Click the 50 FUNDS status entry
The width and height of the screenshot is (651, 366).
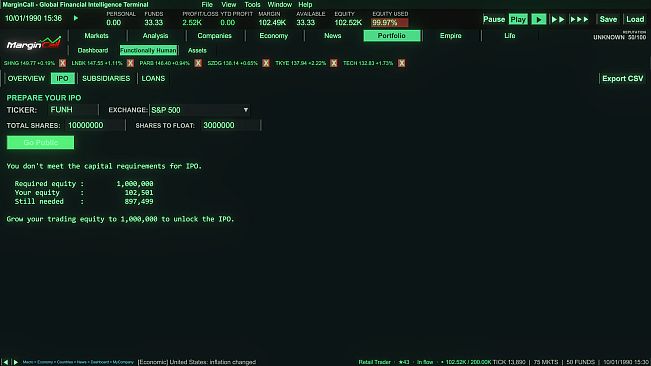pyautogui.click(x=581, y=362)
